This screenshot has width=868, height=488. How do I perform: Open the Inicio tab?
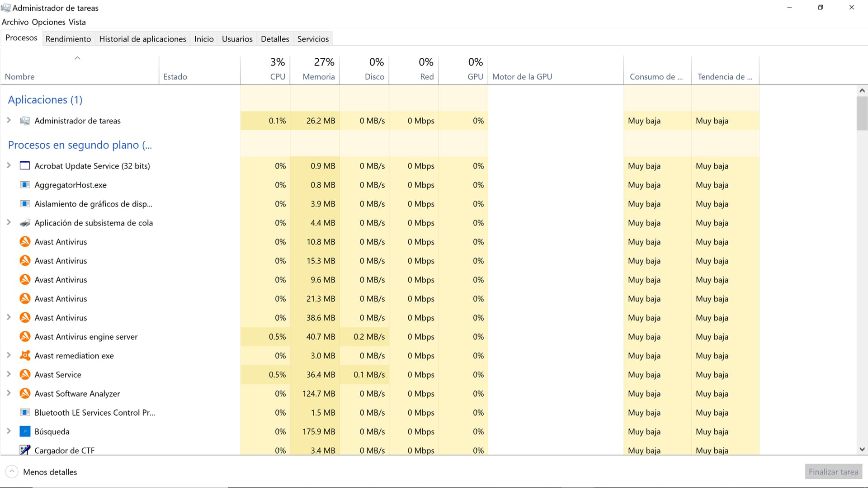point(204,39)
